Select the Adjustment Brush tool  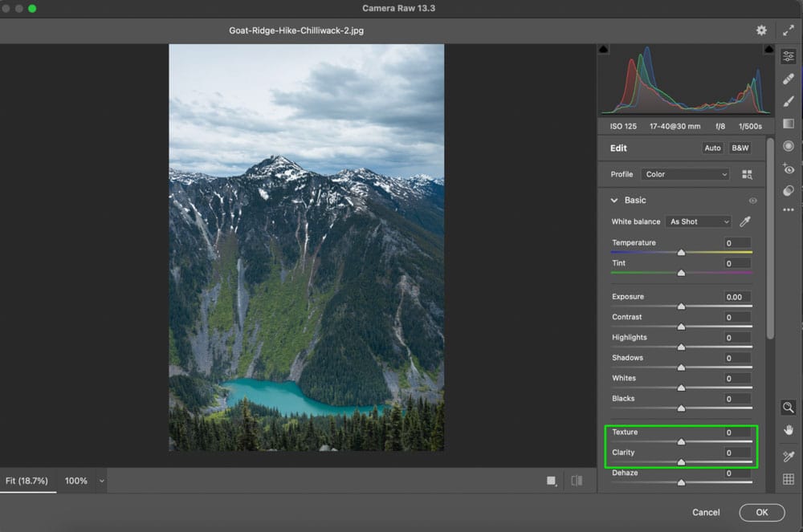click(x=789, y=102)
